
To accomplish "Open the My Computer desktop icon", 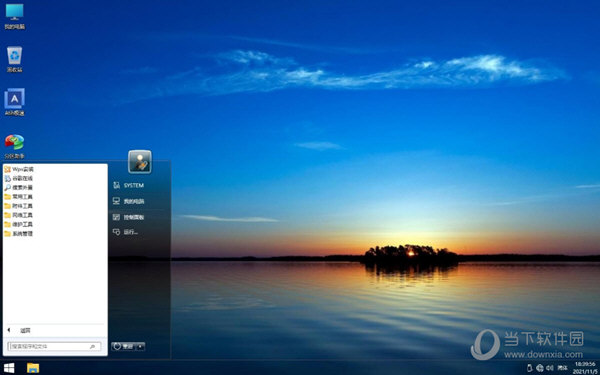I will click(x=15, y=16).
